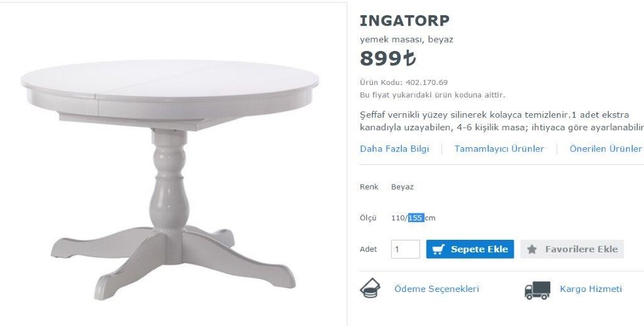The image size is (644, 326).
Task: Click the 899 price text
Action: 388,59
